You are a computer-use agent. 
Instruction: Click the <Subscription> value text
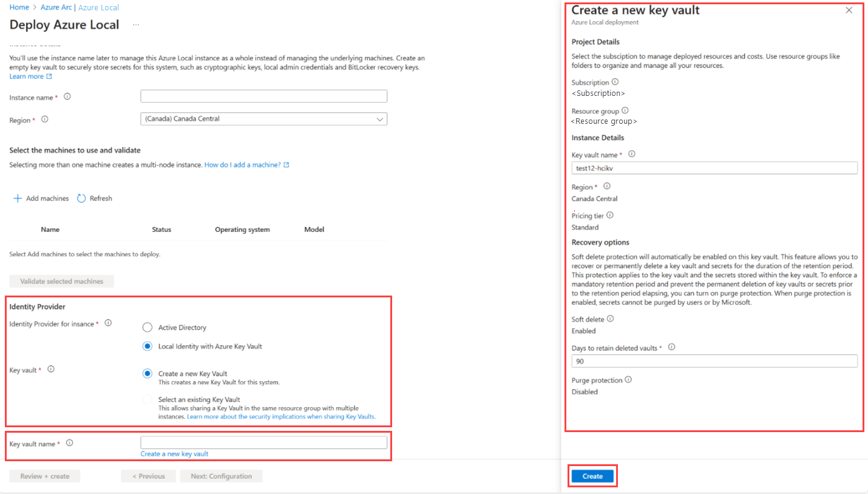(x=598, y=93)
